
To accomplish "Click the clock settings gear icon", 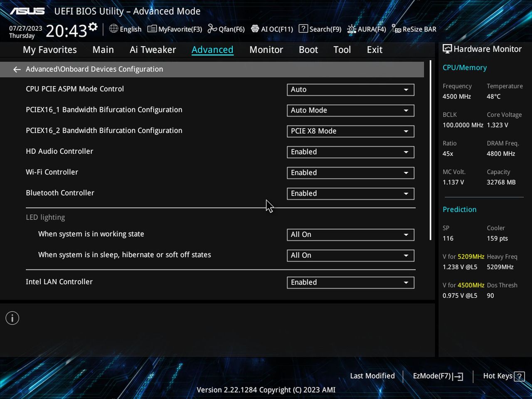I will coord(93,27).
